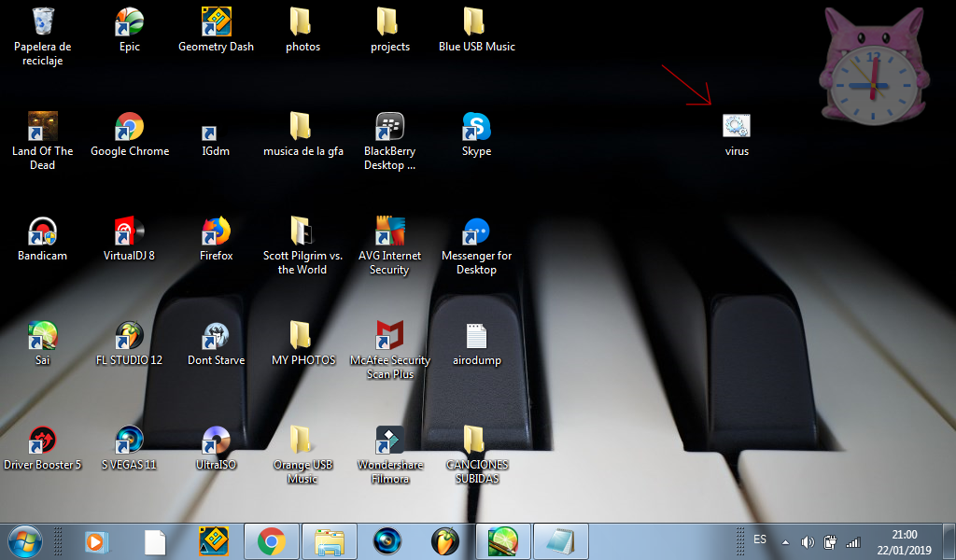Image resolution: width=956 pixels, height=560 pixels.
Task: Click the pink monster clock gadget
Action: pyautogui.click(x=873, y=65)
